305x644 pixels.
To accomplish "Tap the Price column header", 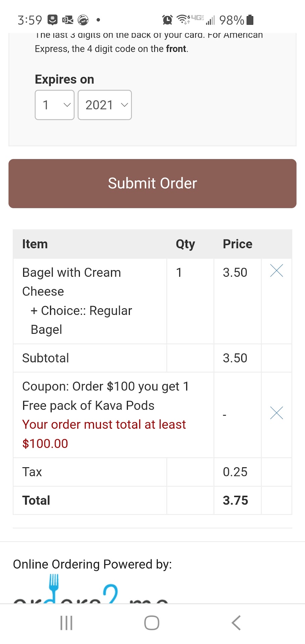I will 238,244.
